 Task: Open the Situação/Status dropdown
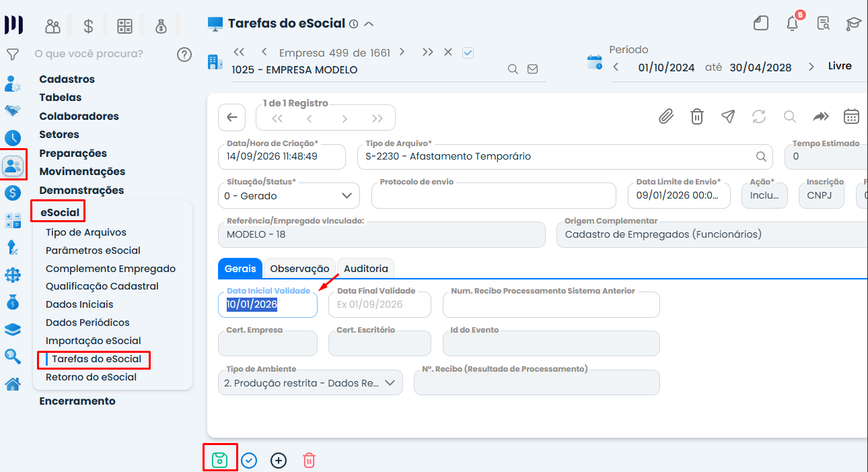pos(289,196)
